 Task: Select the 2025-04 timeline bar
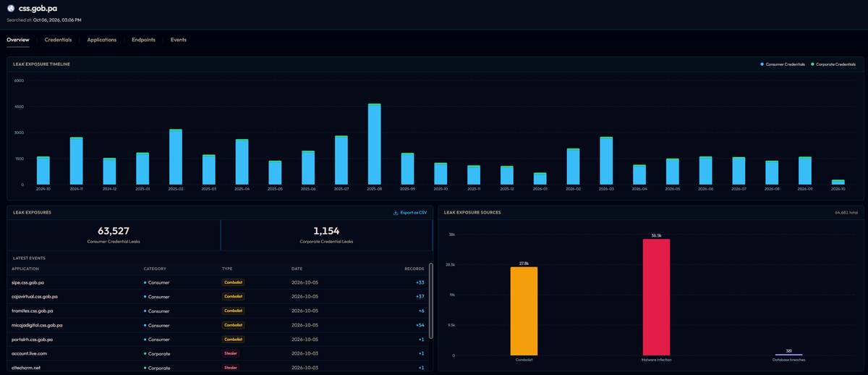pyautogui.click(x=242, y=162)
